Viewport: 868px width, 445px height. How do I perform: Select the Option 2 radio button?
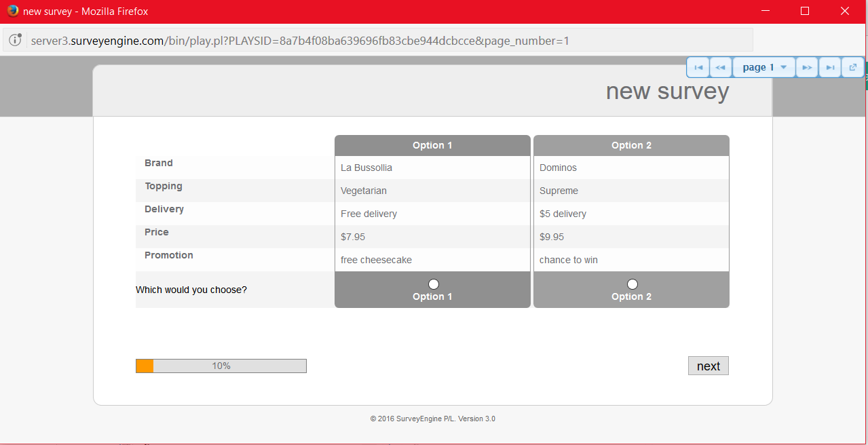633,284
